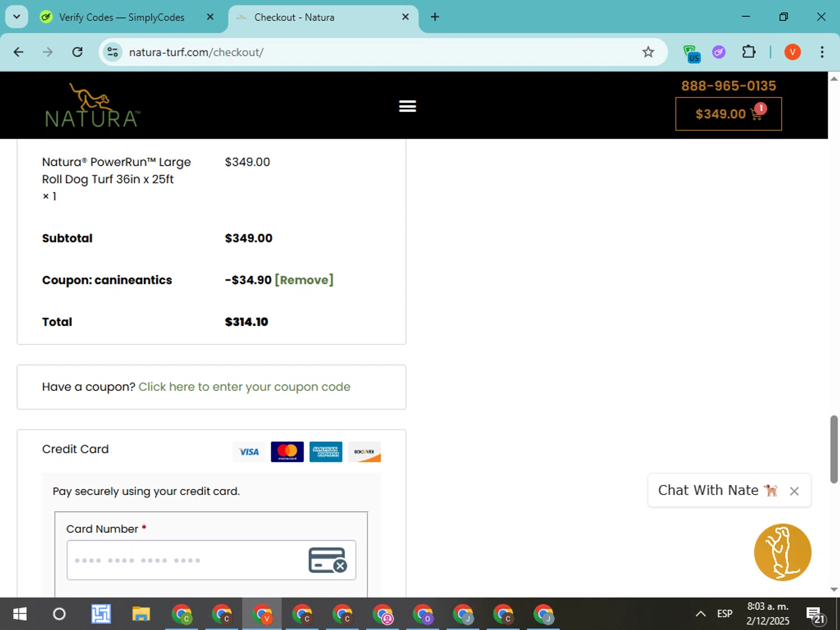Expand the tab search dropdown
The width and height of the screenshot is (840, 630).
click(x=17, y=17)
